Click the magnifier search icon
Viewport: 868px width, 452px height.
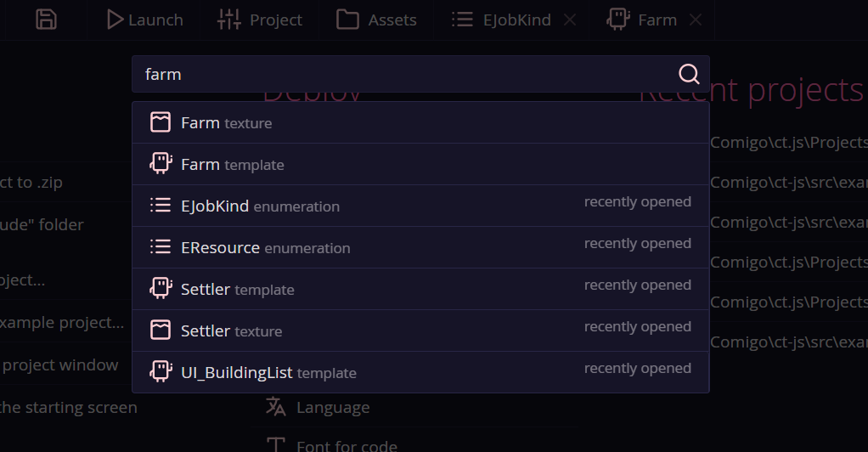[x=689, y=74]
